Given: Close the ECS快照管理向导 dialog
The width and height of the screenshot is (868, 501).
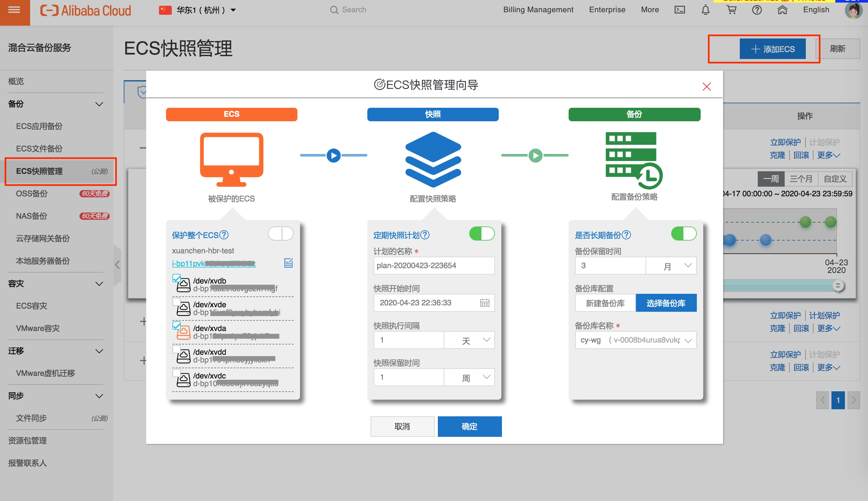Looking at the screenshot, I should point(706,86).
